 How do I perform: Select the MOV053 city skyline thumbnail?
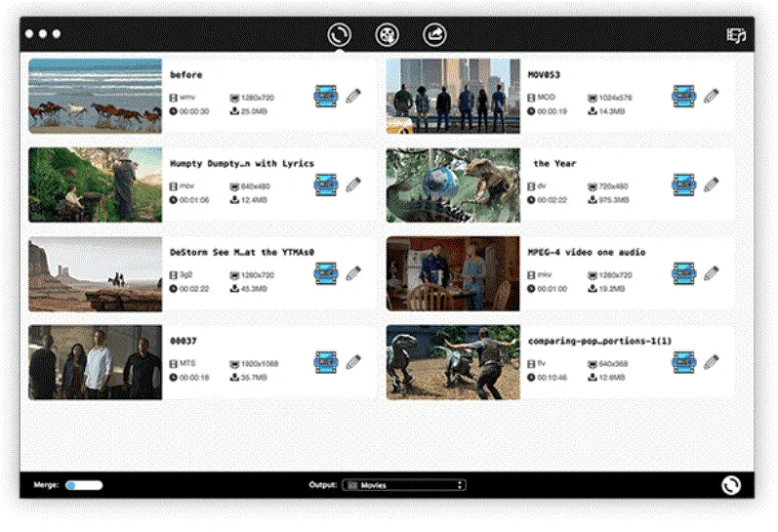[x=453, y=96]
